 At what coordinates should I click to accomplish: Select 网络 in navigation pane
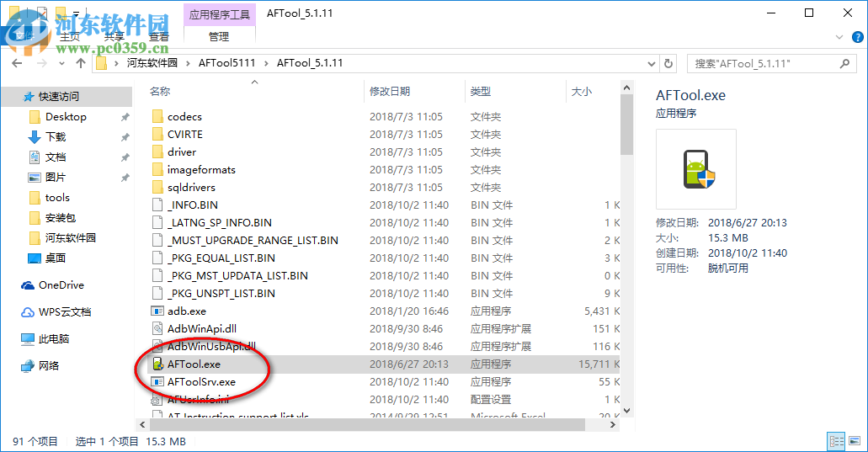coord(49,365)
